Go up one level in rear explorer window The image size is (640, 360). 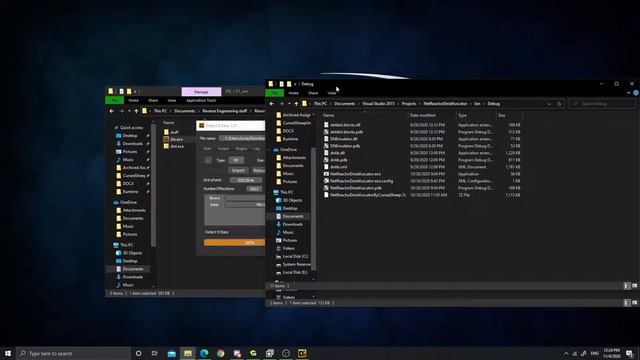(x=136, y=111)
